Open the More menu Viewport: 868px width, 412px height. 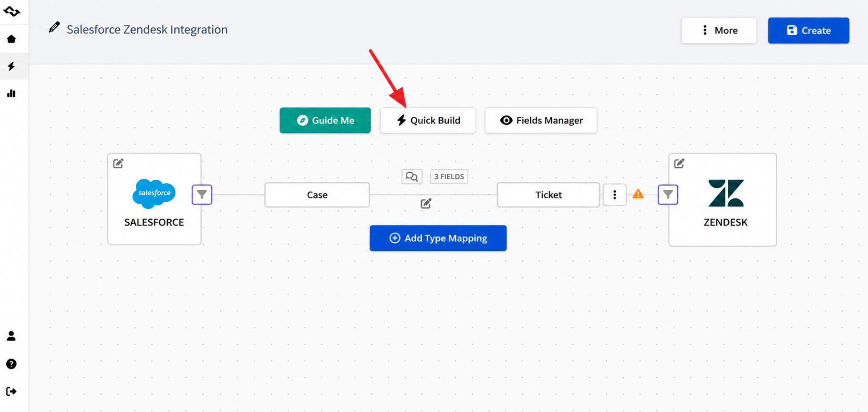[719, 31]
